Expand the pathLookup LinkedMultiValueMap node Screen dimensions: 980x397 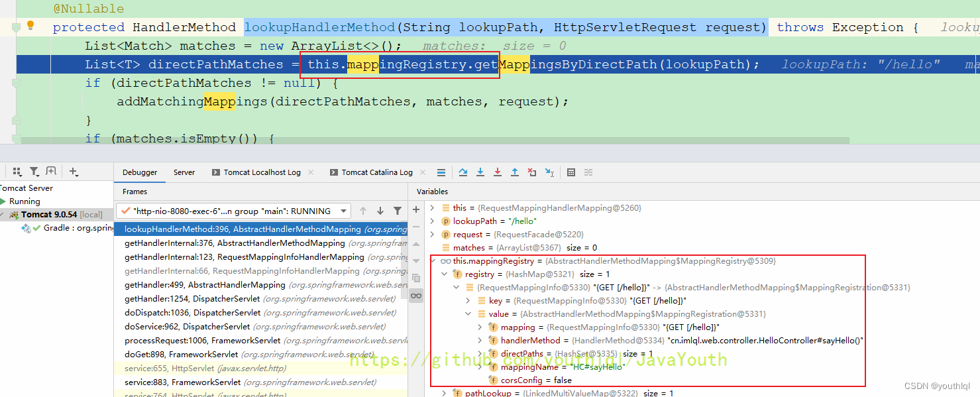(x=445, y=393)
